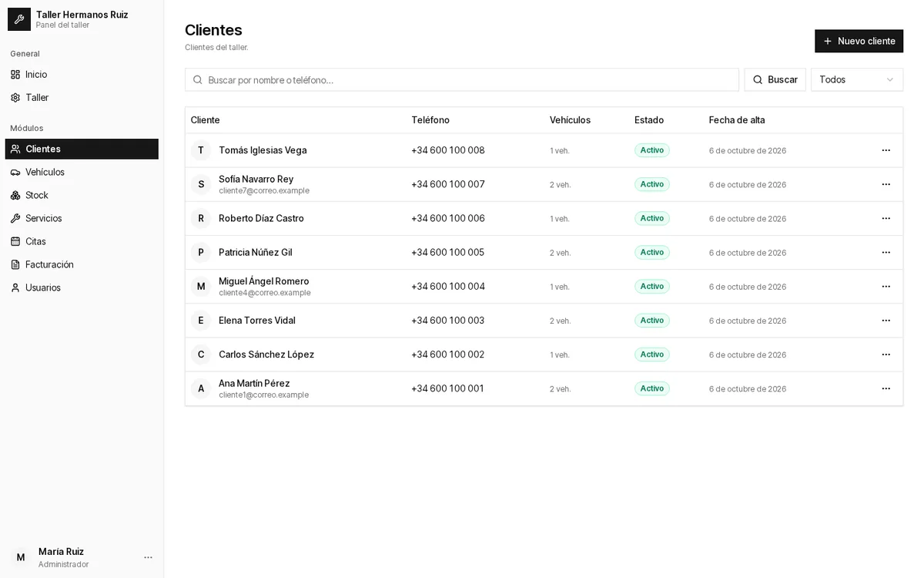Viewport: 924px width, 578px height.
Task: Open the user menu dots next to María Ruiz
Action: click(148, 557)
